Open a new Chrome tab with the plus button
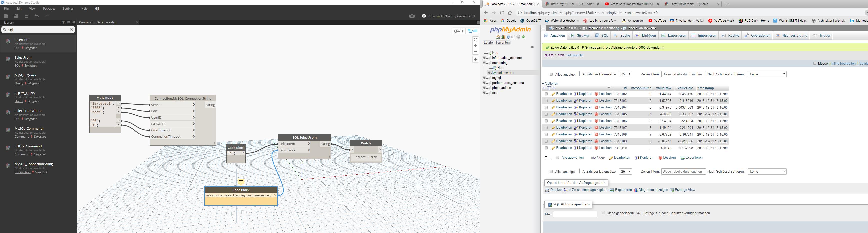 [727, 4]
